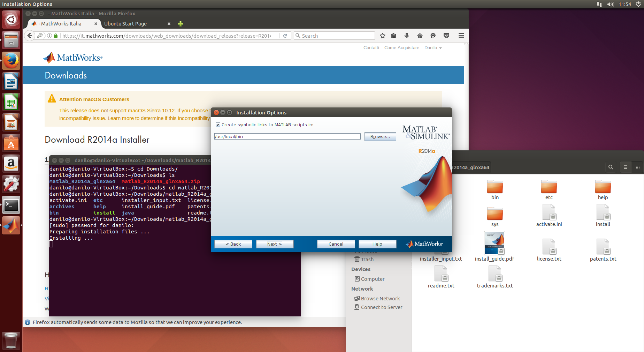Screen dimensions: 644x352
Task: Select the trademarks.txt file
Action: click(495, 277)
